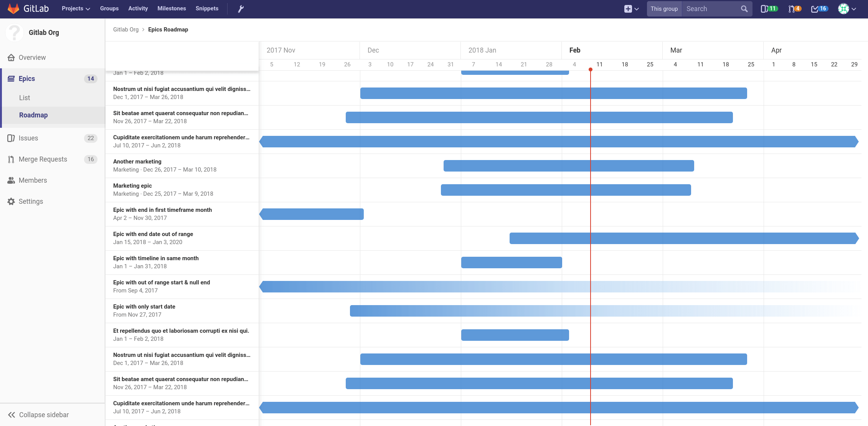Click the Gitlab Org breadcrumb link
Screen dimensions: 868x426
[x=126, y=29]
